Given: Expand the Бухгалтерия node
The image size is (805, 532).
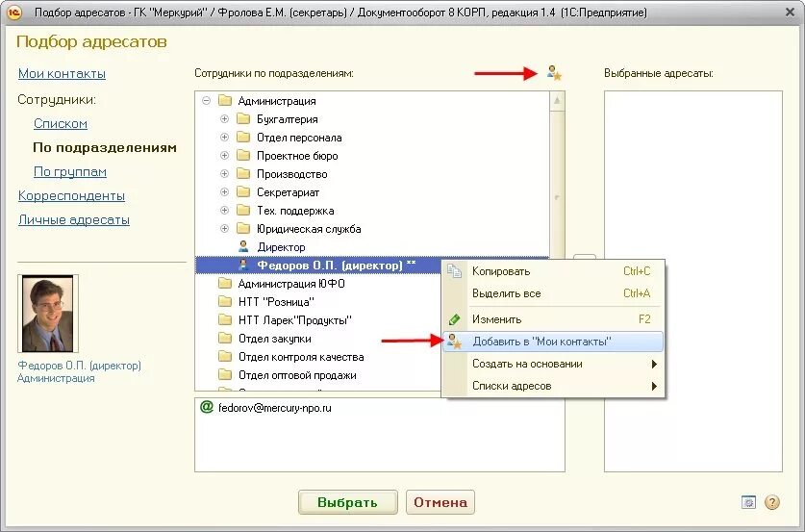Looking at the screenshot, I should [x=224, y=119].
